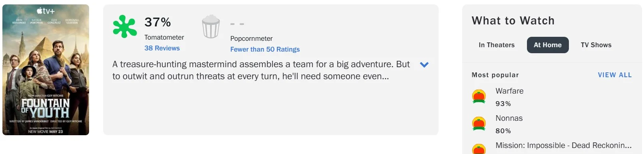Click the Tomatometer label text
The width and height of the screenshot is (644, 154).
164,37
